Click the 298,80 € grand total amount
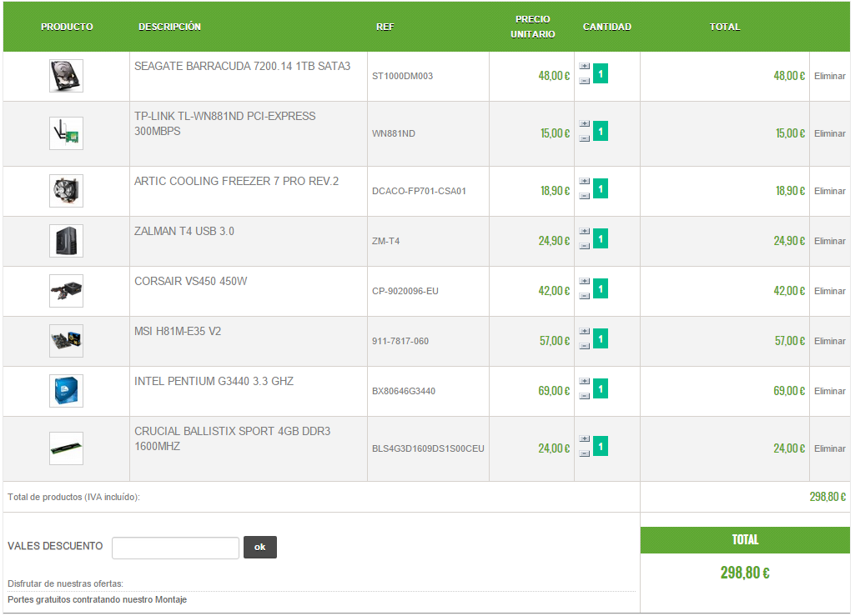The height and width of the screenshot is (616, 855). (745, 573)
